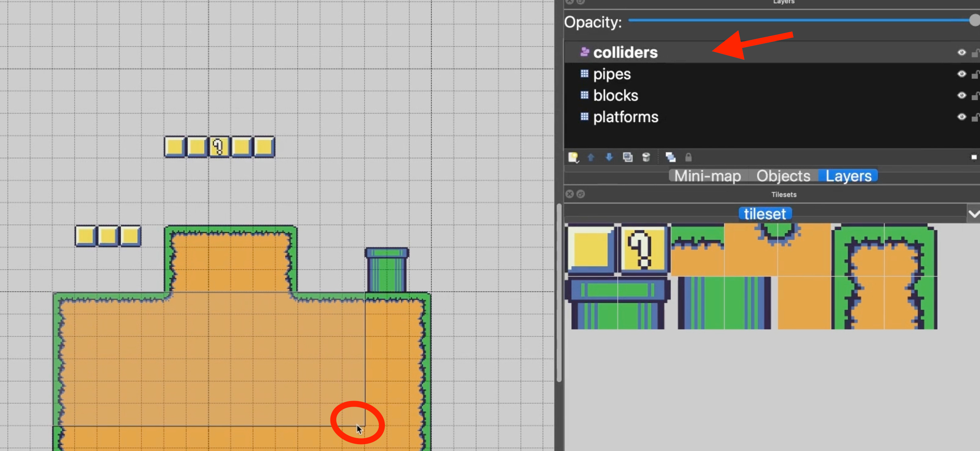Float the Tilesets panel
The image size is (980, 451).
point(581,194)
